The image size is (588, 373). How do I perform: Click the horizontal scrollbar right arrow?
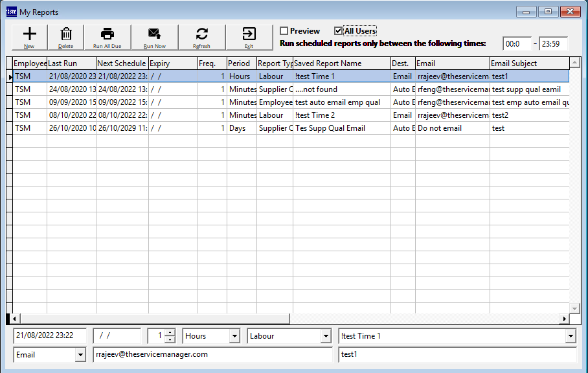point(565,319)
